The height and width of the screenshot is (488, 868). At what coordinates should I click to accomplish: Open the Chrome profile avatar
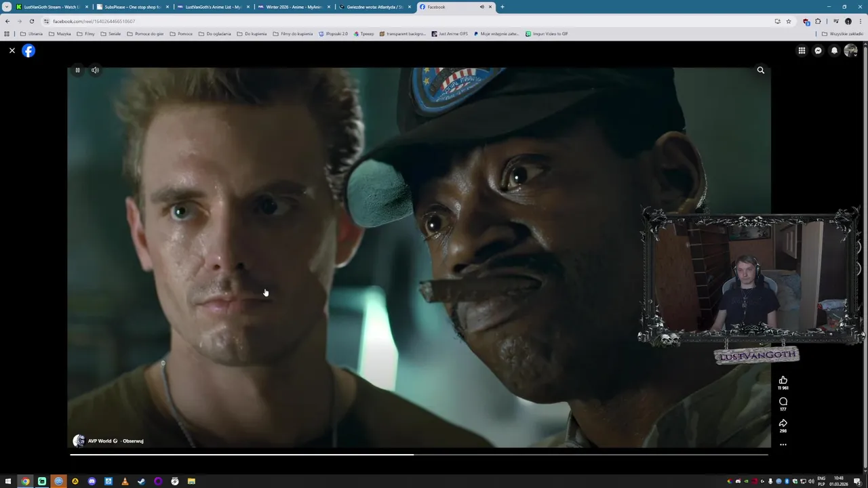(x=848, y=21)
